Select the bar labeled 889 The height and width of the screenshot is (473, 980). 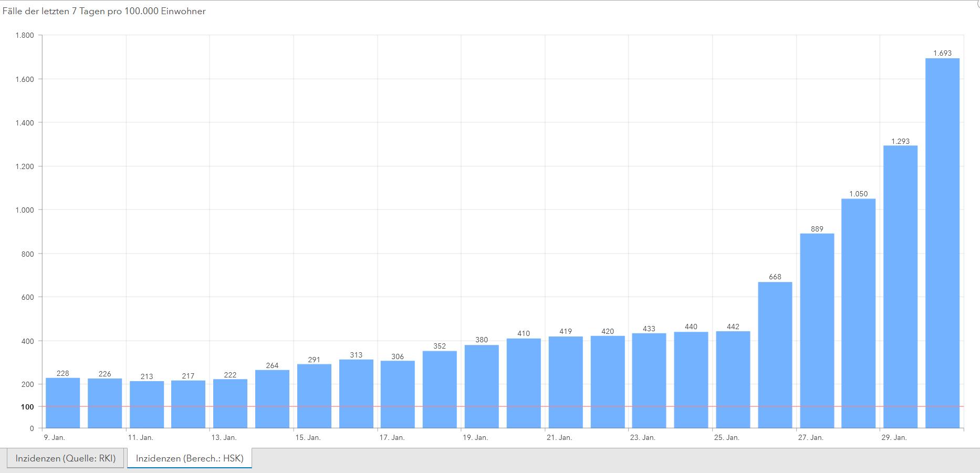coord(817,331)
